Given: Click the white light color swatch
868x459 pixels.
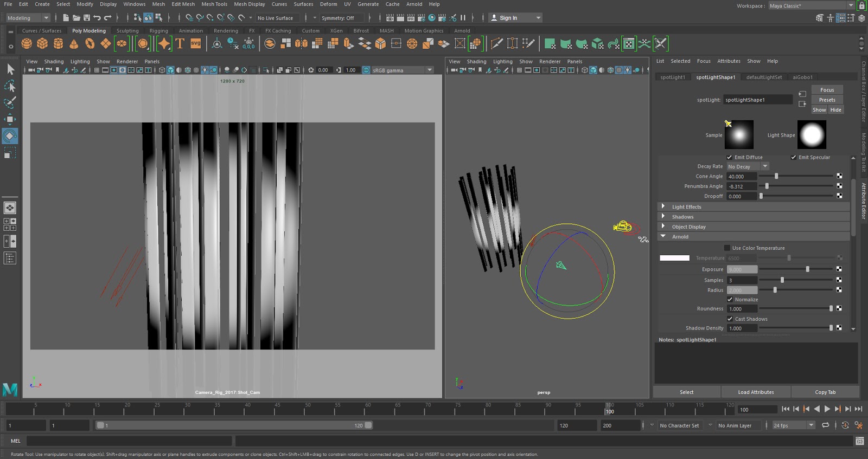Looking at the screenshot, I should tap(674, 258).
